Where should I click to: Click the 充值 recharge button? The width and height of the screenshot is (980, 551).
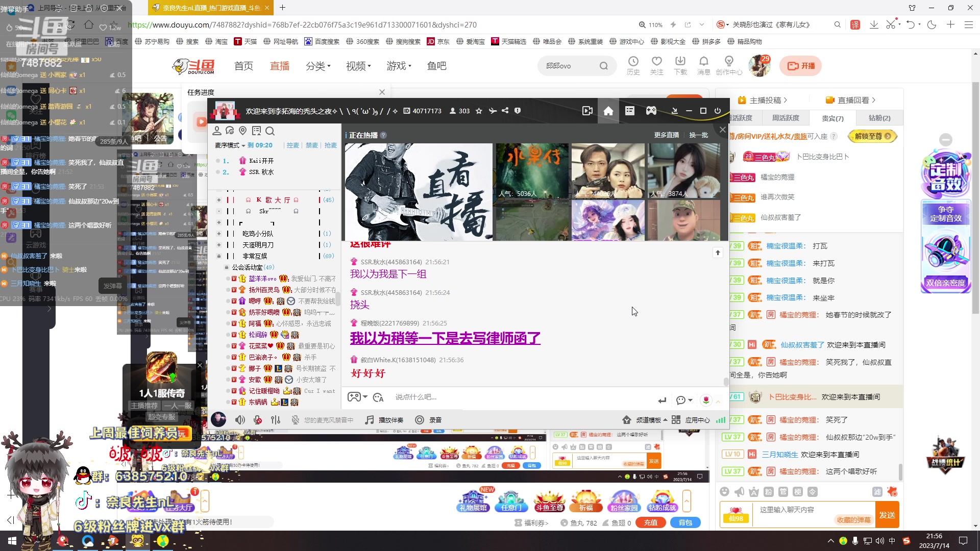click(x=650, y=522)
